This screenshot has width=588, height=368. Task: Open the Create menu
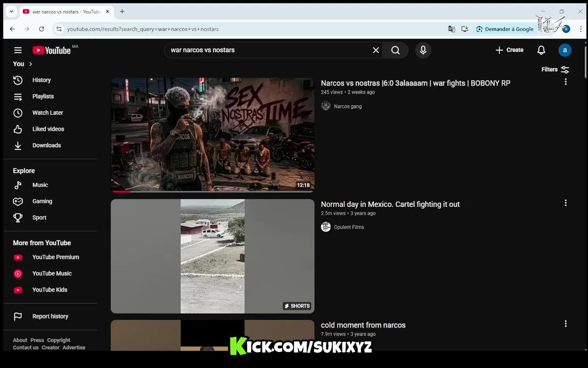click(x=509, y=50)
